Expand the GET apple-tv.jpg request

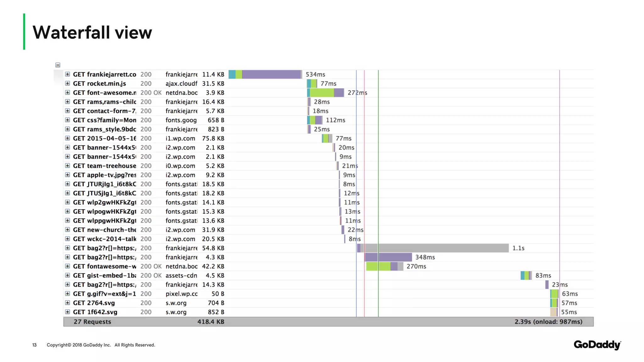coord(67,175)
